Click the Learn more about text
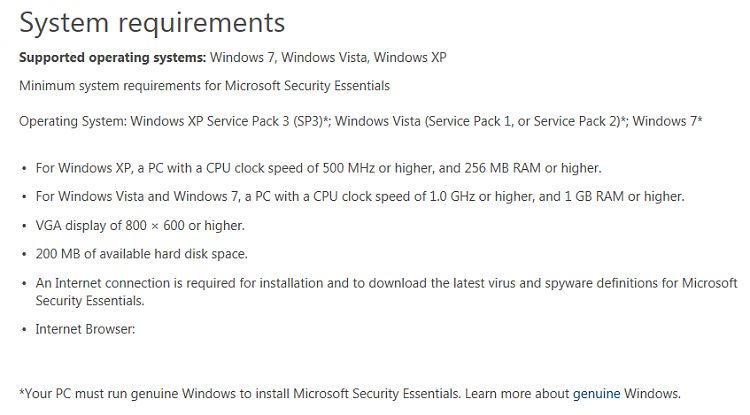 (x=517, y=394)
